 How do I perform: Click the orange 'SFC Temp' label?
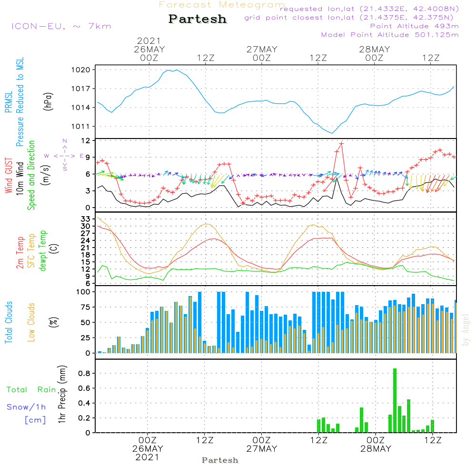click(31, 251)
